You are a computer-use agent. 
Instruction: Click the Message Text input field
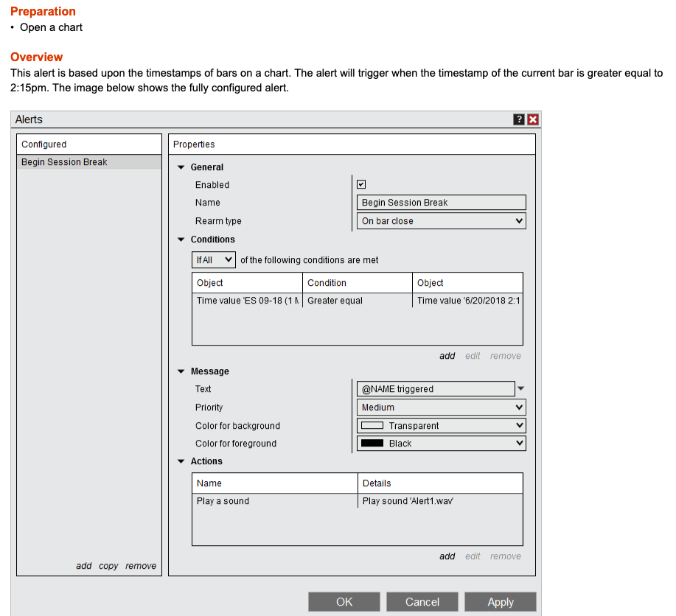tap(436, 389)
